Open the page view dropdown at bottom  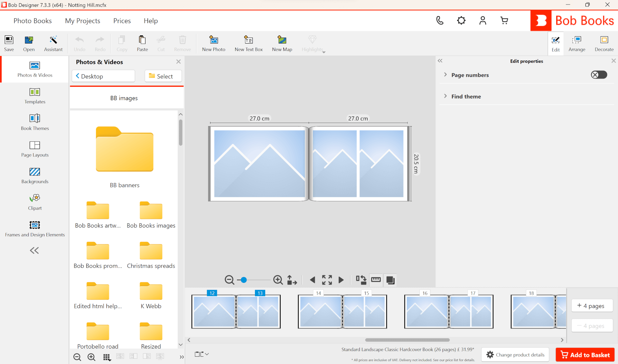pos(202,354)
